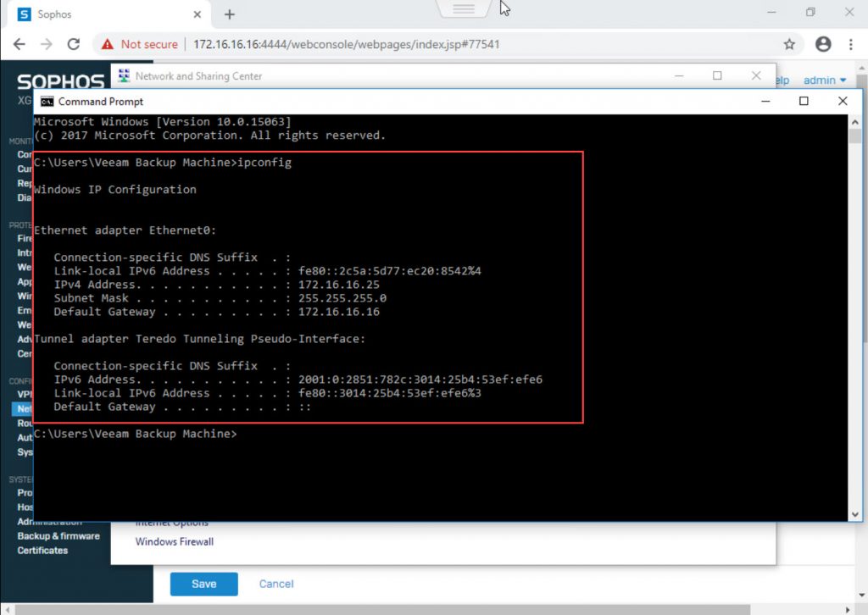The width and height of the screenshot is (868, 615).
Task: Click the IPv4 address 172.16.16.25
Action: (339, 285)
